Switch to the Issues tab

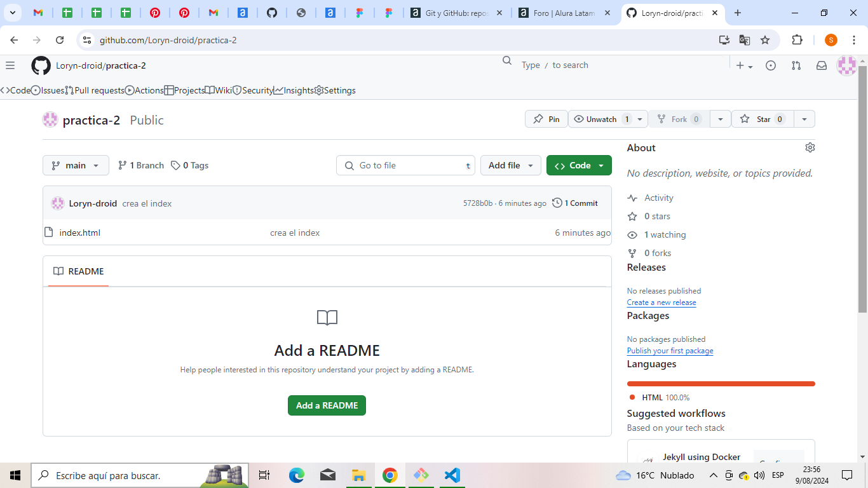[x=48, y=90]
